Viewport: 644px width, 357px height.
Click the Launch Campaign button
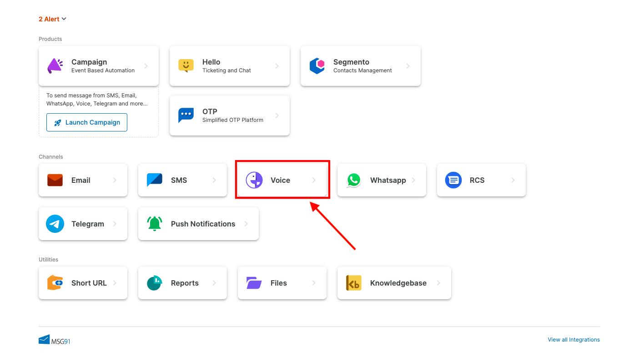click(87, 122)
